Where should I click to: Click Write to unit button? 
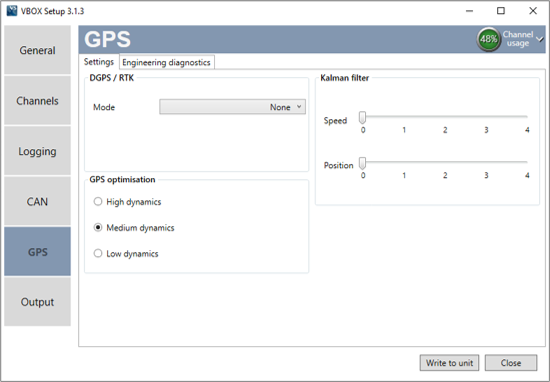pos(449,363)
